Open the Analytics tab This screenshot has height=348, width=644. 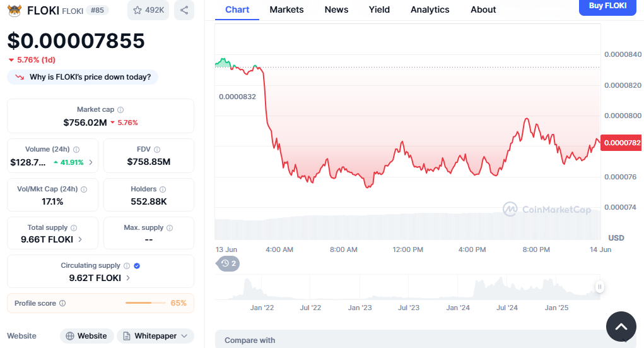[430, 10]
